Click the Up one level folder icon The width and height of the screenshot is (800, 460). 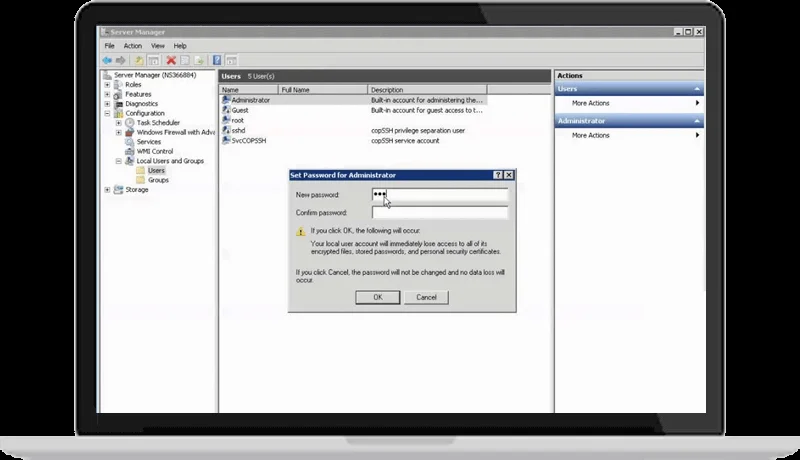139,60
